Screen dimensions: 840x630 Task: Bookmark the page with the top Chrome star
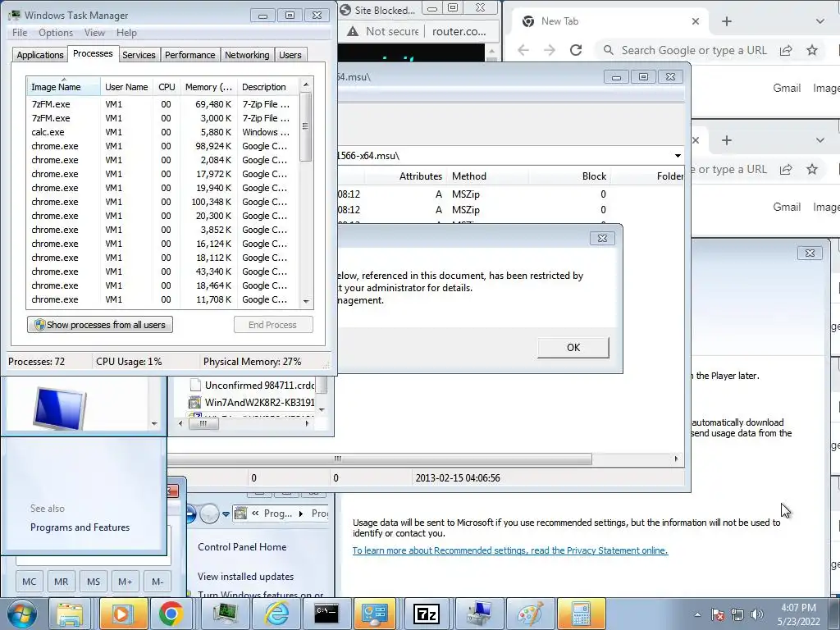pyautogui.click(x=812, y=50)
